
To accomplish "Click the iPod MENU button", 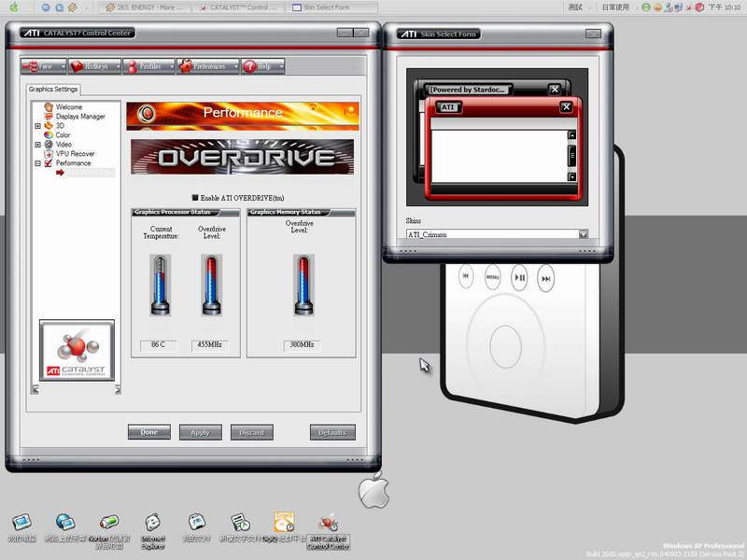I will tap(493, 276).
